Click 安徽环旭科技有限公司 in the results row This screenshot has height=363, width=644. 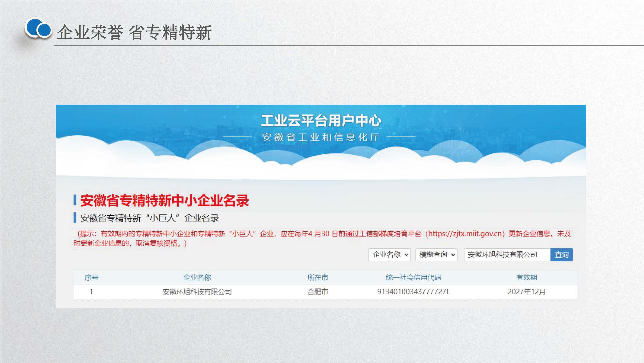click(x=197, y=292)
